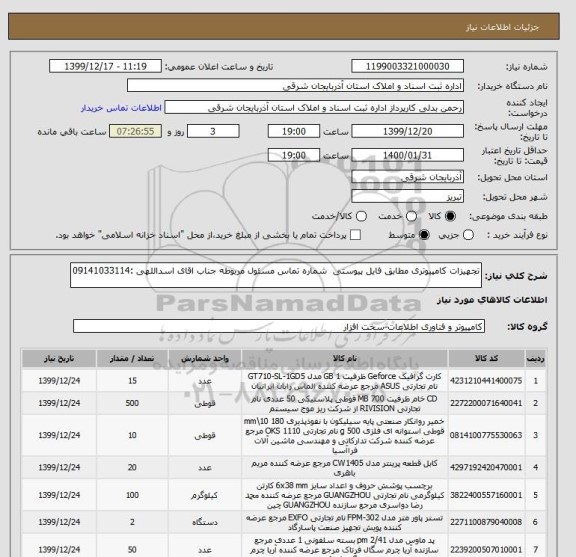
Task: Click the response deadline time 19:00 field
Action: tap(294, 131)
